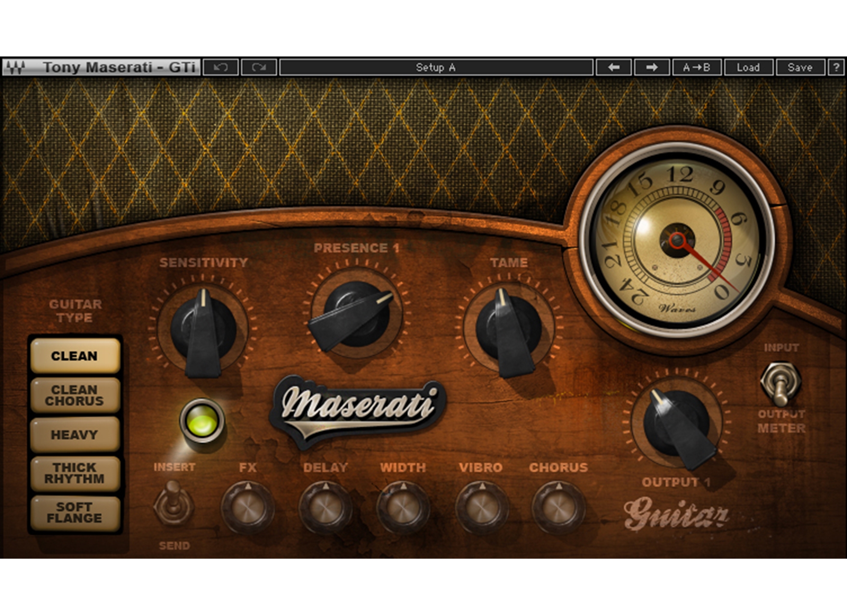
Task: Go to next preset with right arrow
Action: 652,68
